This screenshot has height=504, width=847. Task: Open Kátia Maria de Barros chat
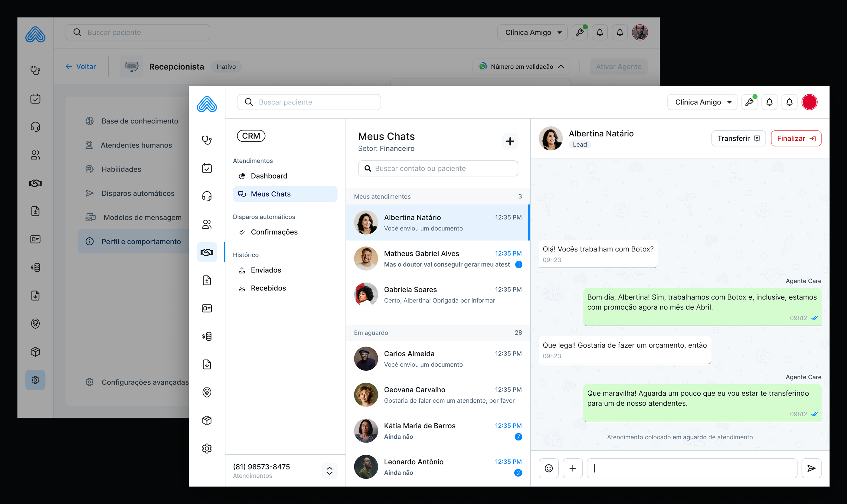(x=438, y=431)
